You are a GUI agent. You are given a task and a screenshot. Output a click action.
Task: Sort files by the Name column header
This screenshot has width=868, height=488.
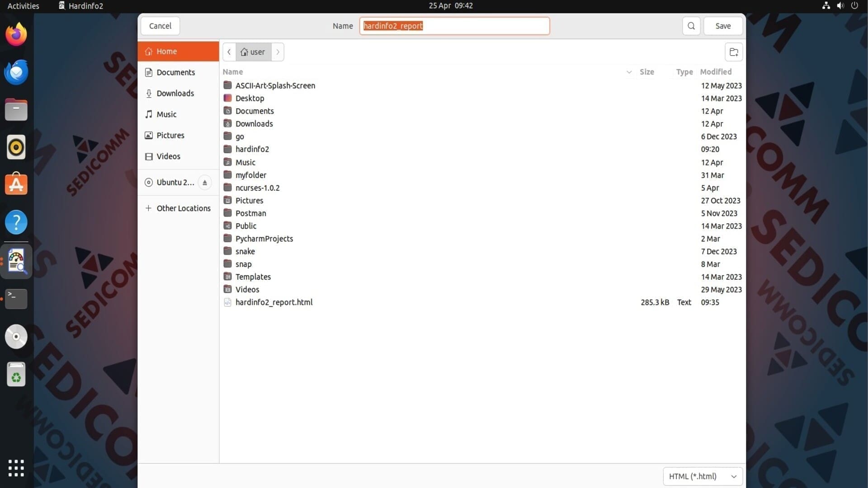(x=233, y=72)
